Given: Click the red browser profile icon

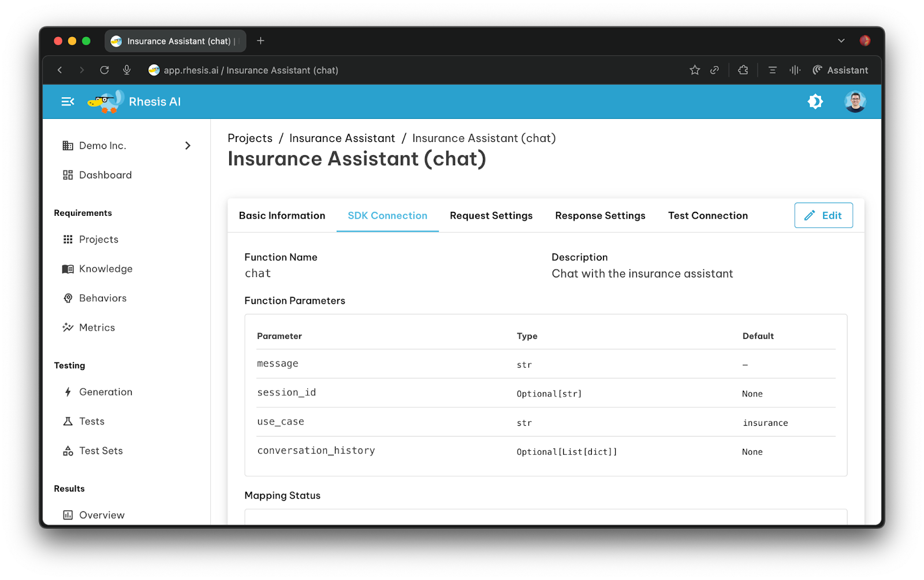Looking at the screenshot, I should coord(865,40).
